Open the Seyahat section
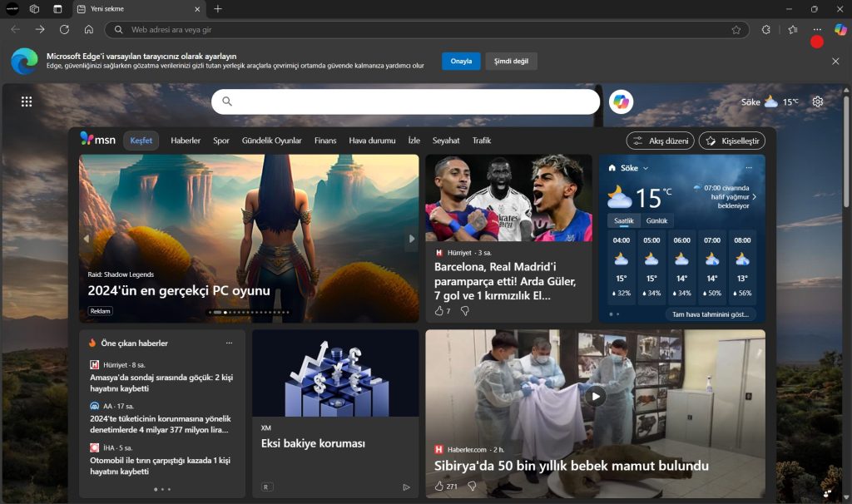Screen dimensions: 852x504 pyautogui.click(x=446, y=140)
